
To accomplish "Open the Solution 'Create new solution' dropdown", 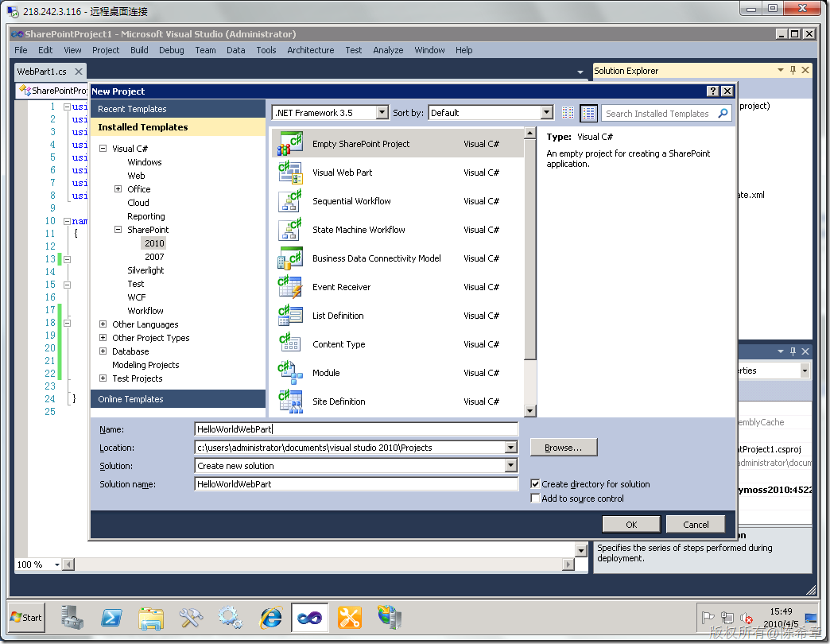I will [511, 466].
